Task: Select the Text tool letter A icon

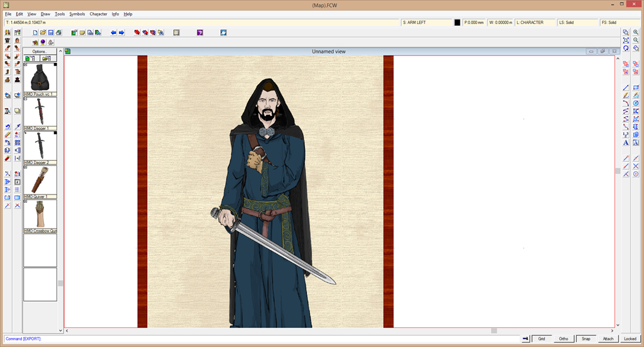Action: (626, 143)
